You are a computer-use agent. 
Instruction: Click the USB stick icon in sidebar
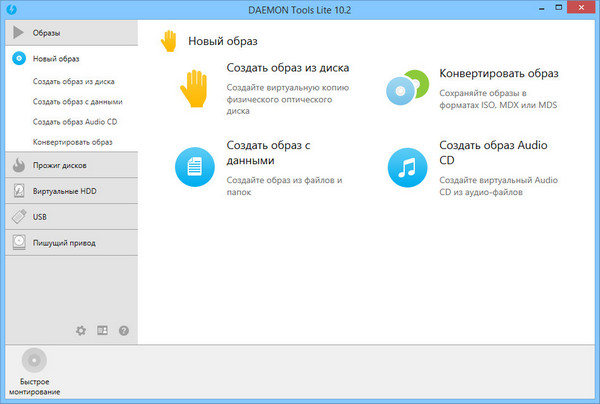coord(19,217)
